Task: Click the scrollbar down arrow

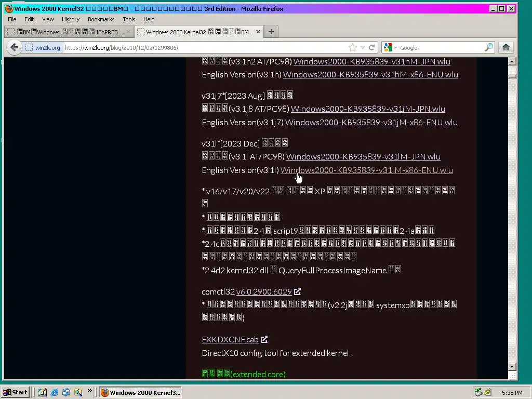Action: pos(512,366)
